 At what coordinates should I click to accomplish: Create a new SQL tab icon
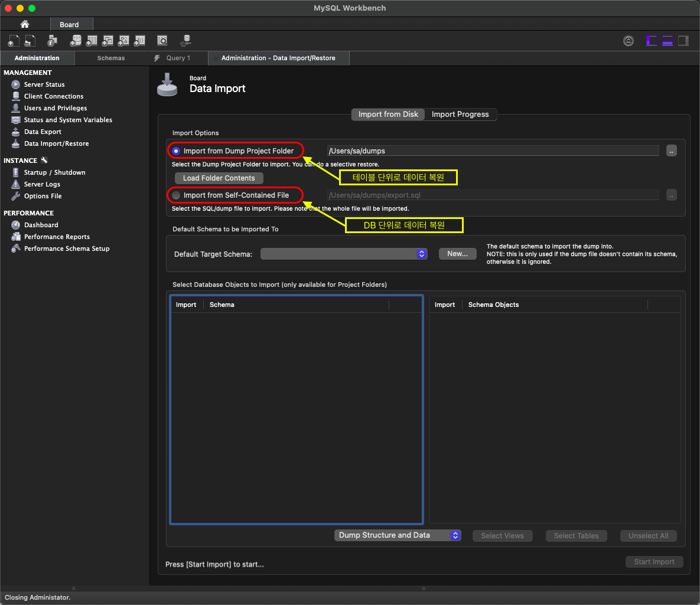tap(14, 41)
